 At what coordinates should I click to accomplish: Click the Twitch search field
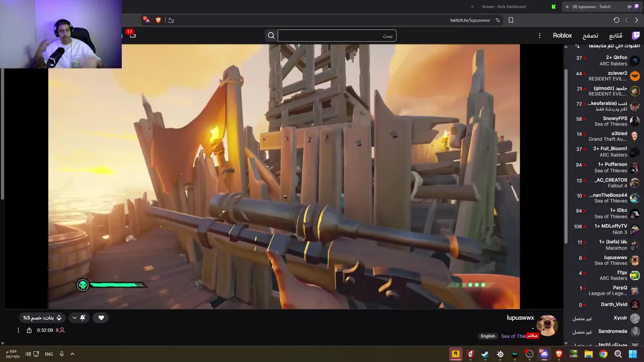coord(337,35)
